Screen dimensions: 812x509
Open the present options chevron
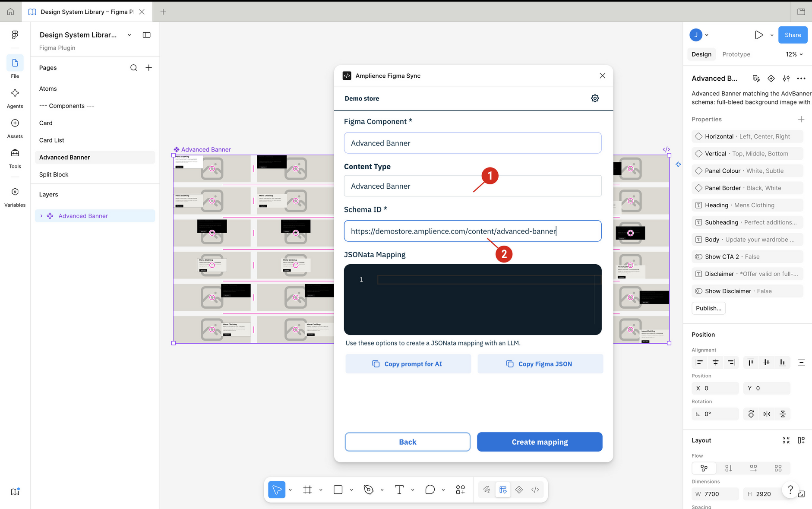pyautogui.click(x=772, y=35)
